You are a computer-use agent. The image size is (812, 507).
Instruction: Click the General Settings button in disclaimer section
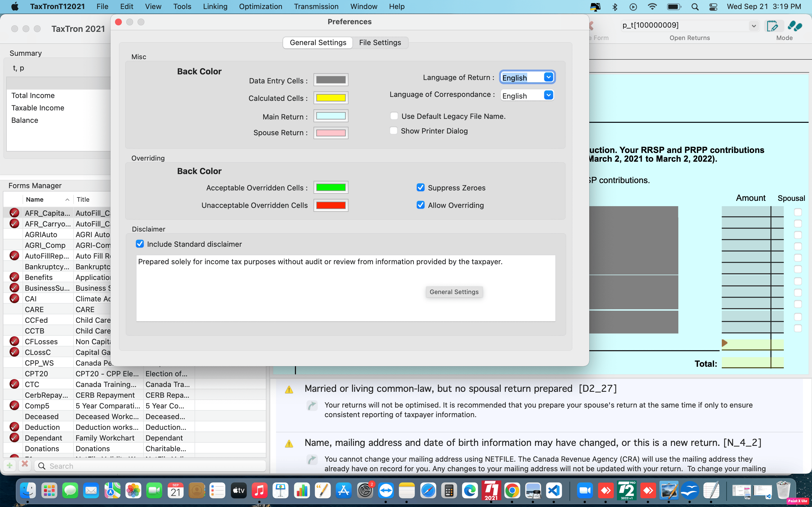pyautogui.click(x=454, y=292)
